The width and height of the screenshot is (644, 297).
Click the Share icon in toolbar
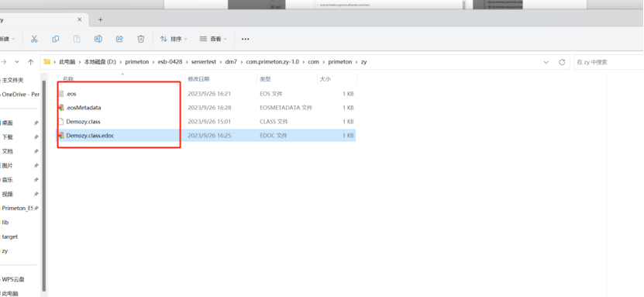point(119,39)
